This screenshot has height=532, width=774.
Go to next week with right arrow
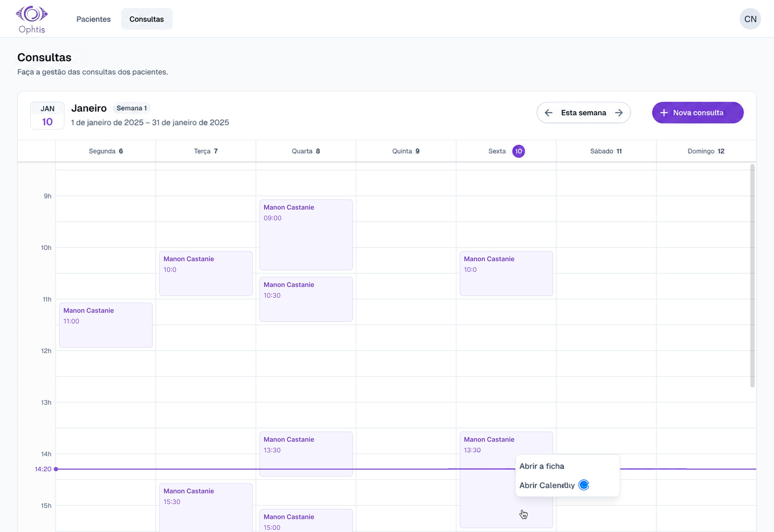pos(619,113)
